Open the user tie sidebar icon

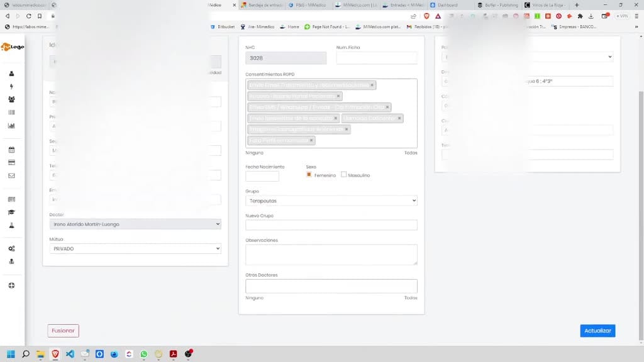(x=11, y=261)
